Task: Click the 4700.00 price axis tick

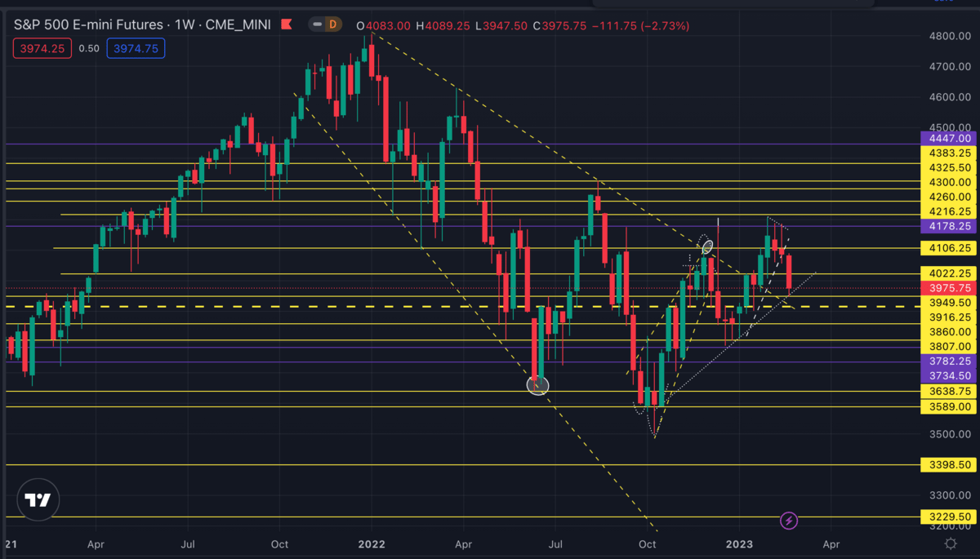Action: (x=948, y=66)
